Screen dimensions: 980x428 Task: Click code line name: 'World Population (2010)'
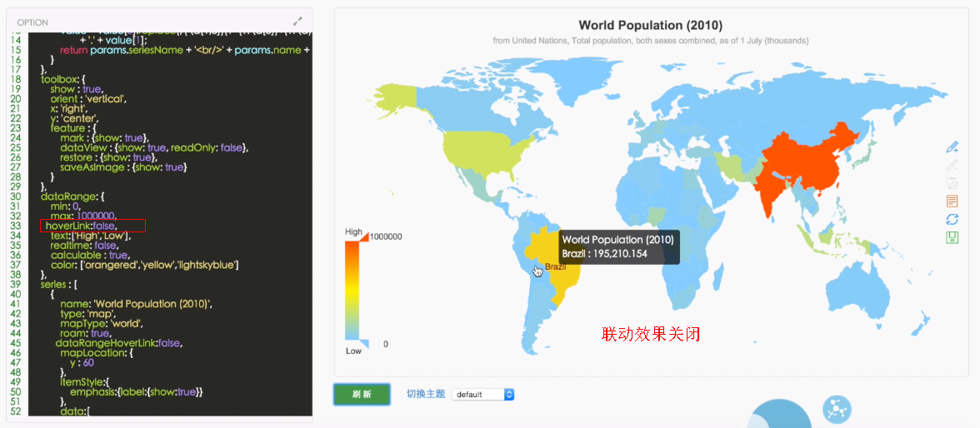coord(137,304)
